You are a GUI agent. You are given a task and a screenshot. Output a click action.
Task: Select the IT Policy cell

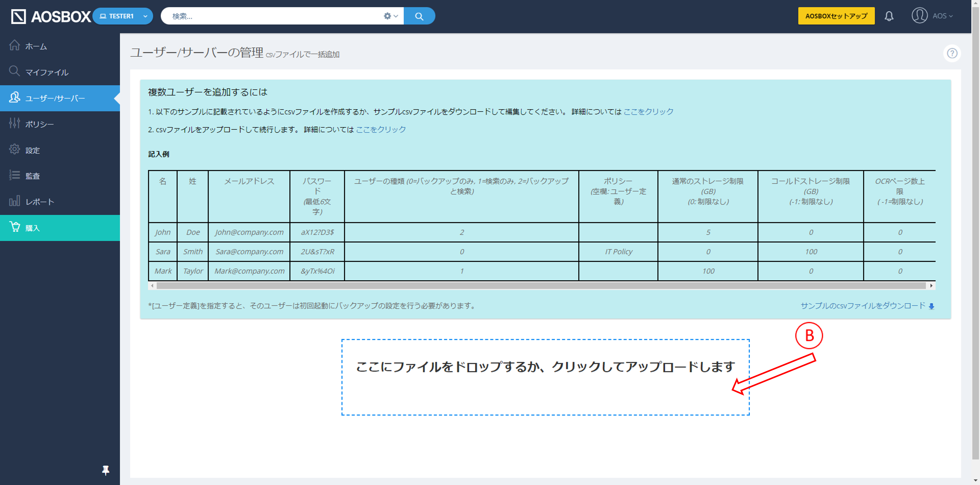point(618,252)
